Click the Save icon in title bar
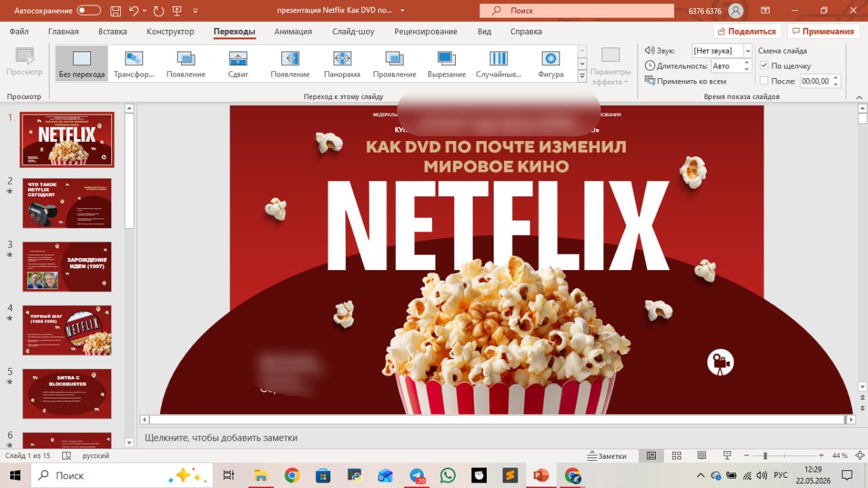 pos(116,11)
